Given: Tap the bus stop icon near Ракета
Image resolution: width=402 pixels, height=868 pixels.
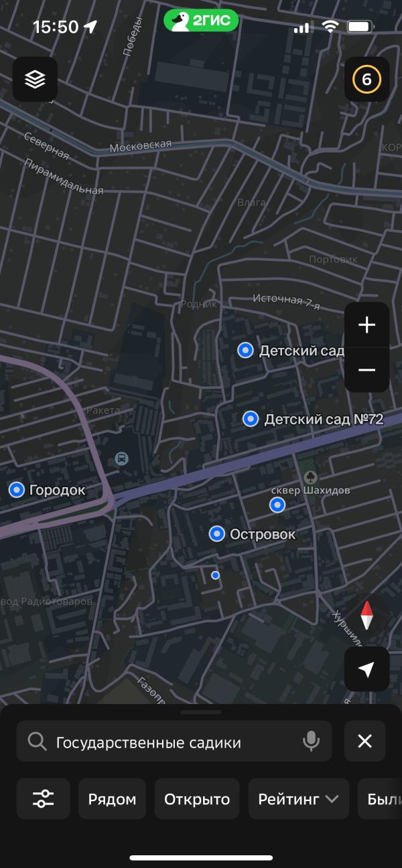Looking at the screenshot, I should point(121,458).
